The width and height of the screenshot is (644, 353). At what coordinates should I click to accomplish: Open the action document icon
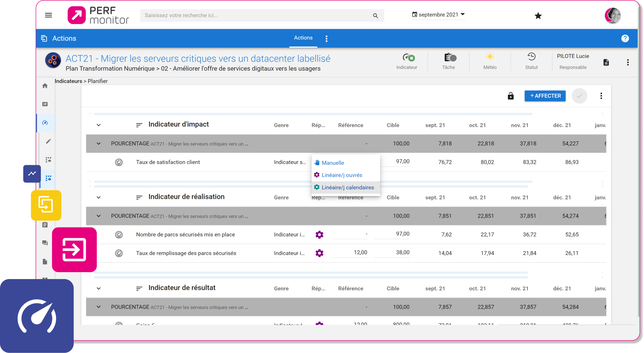click(x=606, y=62)
